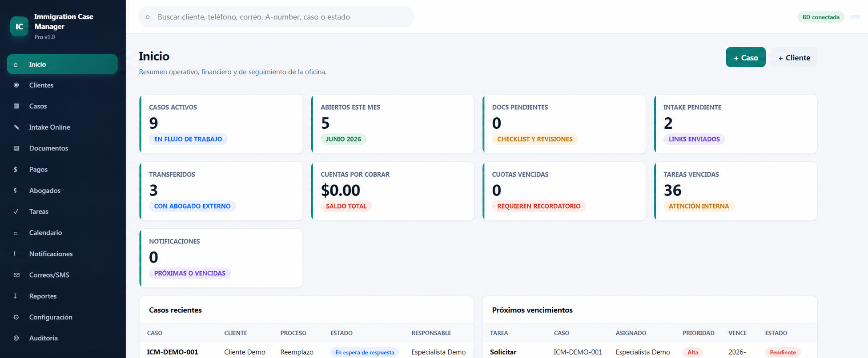
Task: Click the Auditoria sidebar icon
Action: click(x=16, y=338)
